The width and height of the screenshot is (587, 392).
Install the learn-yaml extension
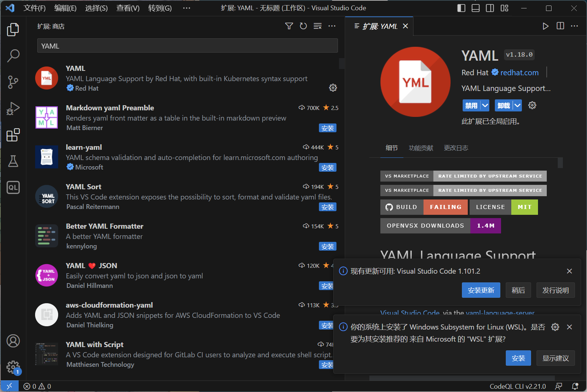(328, 168)
